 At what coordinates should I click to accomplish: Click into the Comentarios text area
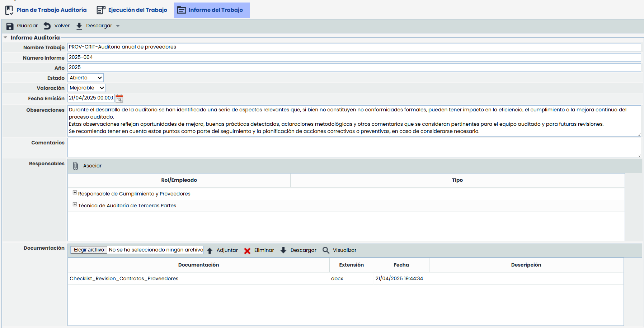click(x=354, y=148)
